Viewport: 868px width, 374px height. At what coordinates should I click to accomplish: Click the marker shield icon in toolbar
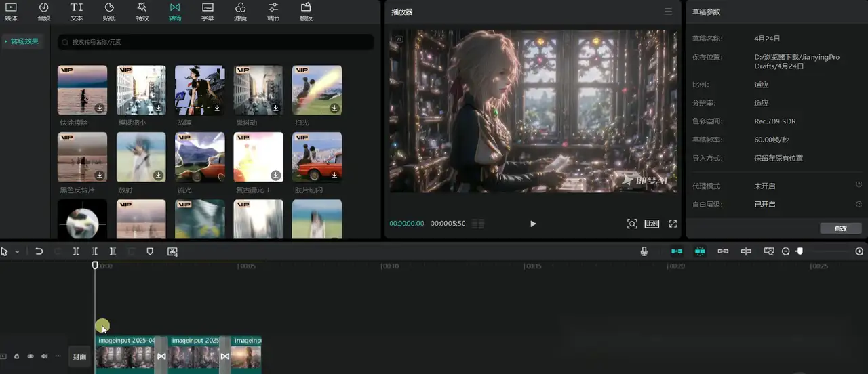(x=150, y=251)
